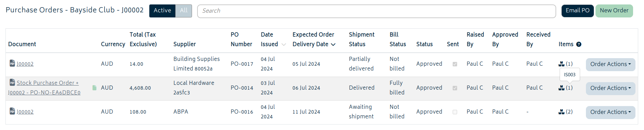This screenshot has width=644, height=130.
Task: Create a New Order
Action: tap(614, 11)
